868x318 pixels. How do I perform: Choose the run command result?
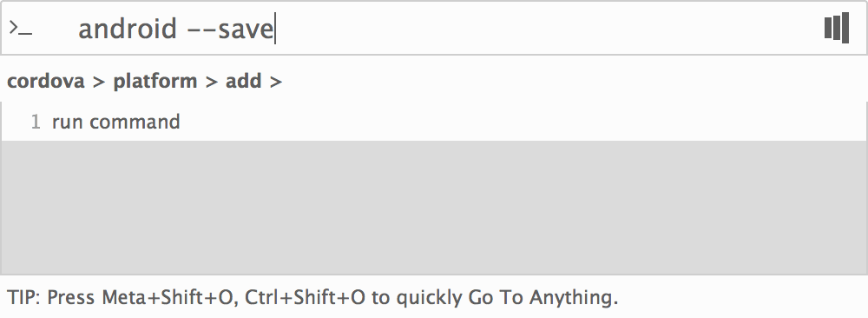point(433,122)
